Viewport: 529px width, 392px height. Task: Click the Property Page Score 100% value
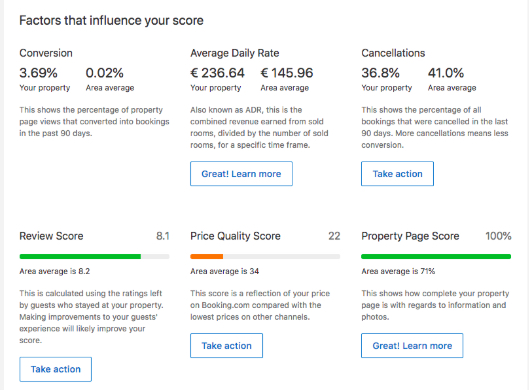[498, 236]
